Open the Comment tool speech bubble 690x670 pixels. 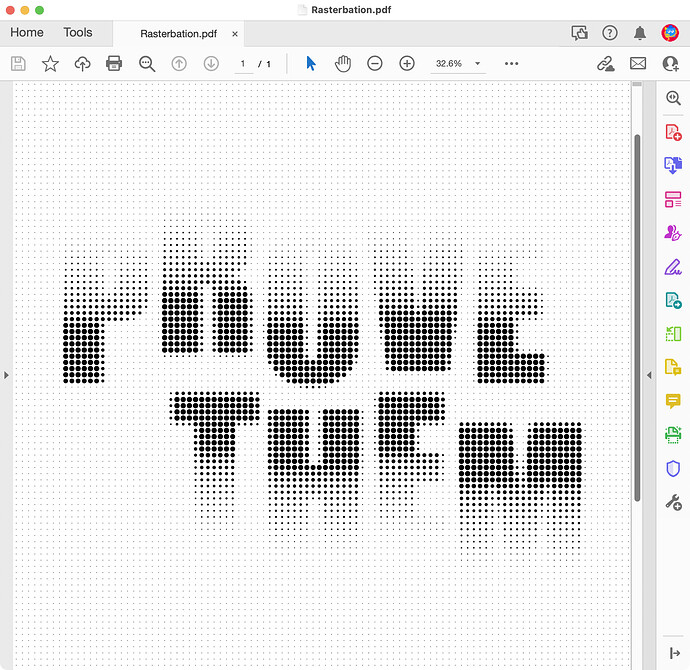(x=673, y=401)
